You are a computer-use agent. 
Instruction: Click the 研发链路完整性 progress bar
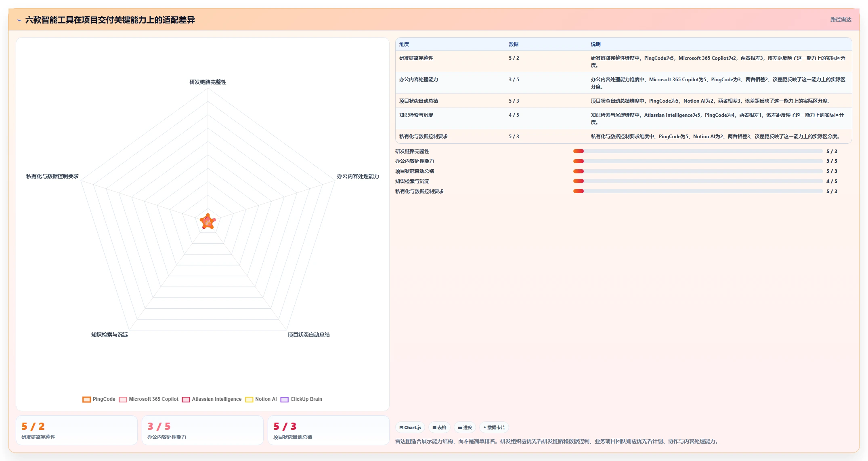coord(698,151)
